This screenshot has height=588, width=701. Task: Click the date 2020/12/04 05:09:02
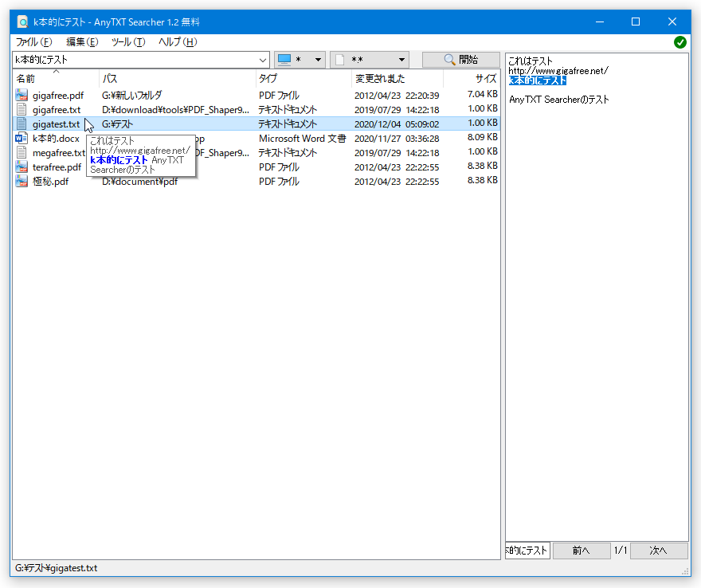[397, 123]
